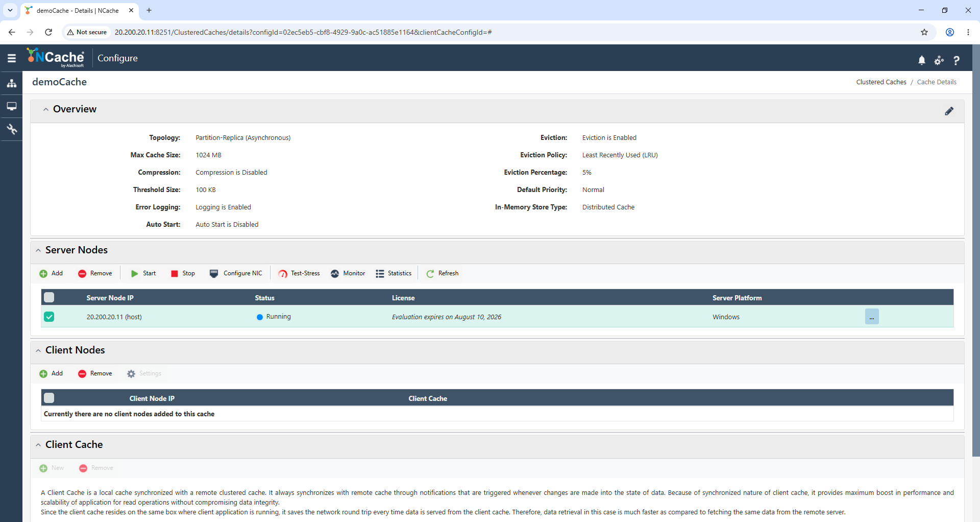This screenshot has height=522, width=980.
Task: Remove the client cache
Action: 96,468
